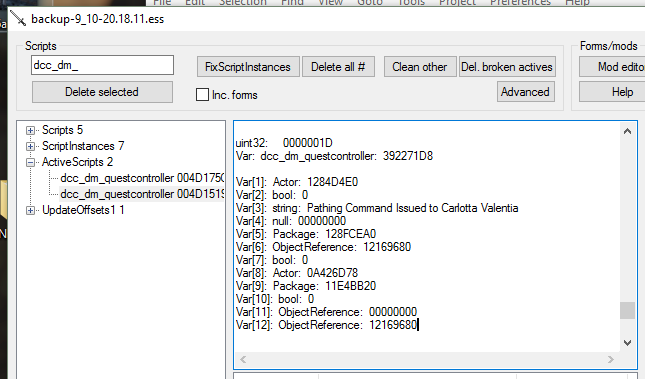Open the Project menu in background window
The image size is (645, 379).
tap(457, 2)
